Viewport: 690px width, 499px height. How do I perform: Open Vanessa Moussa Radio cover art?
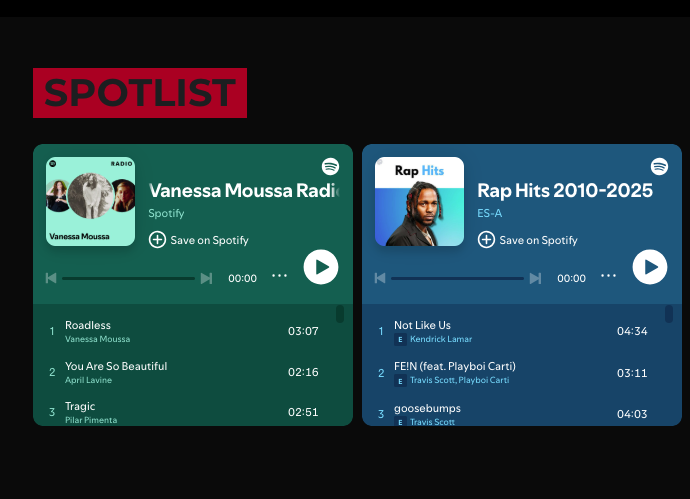(91, 202)
